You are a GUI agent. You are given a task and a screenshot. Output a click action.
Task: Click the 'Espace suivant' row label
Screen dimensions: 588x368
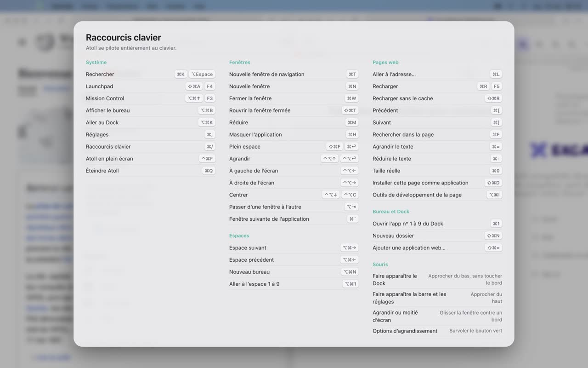point(248,247)
